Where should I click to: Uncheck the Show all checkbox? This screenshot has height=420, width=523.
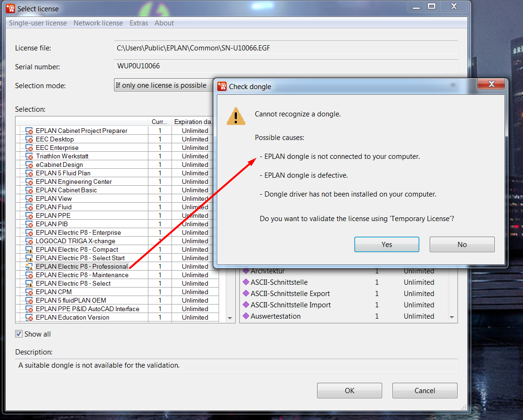19,334
